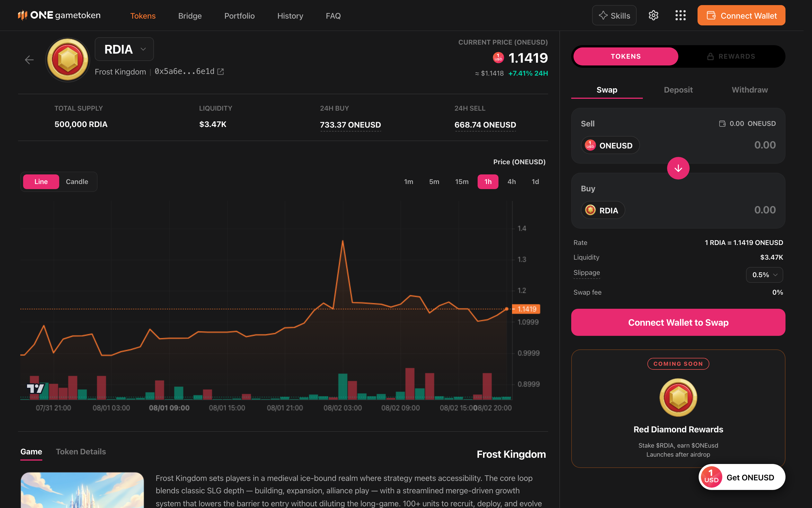Click the sparkle icon in Skills button
Screen dimensions: 812x508
pyautogui.click(x=603, y=16)
